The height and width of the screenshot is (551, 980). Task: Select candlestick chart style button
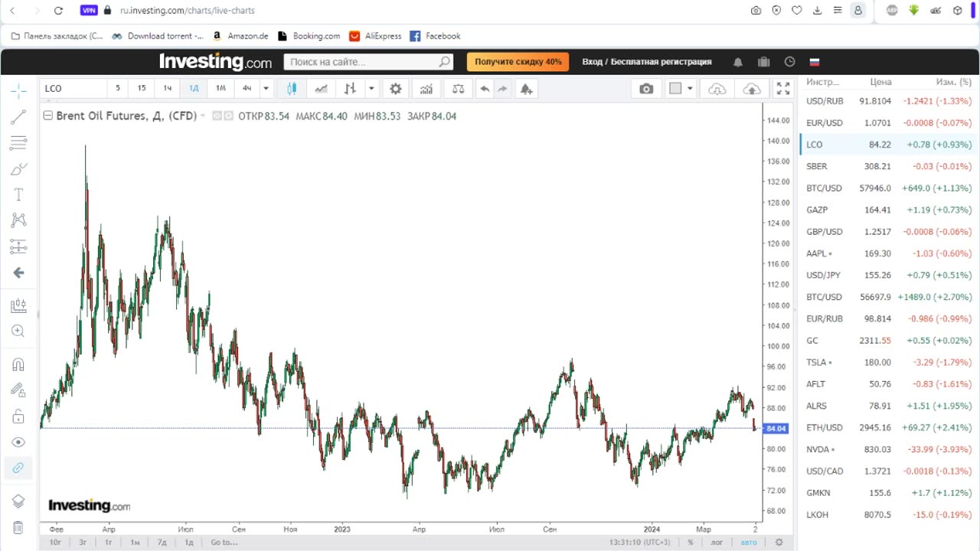tap(292, 89)
